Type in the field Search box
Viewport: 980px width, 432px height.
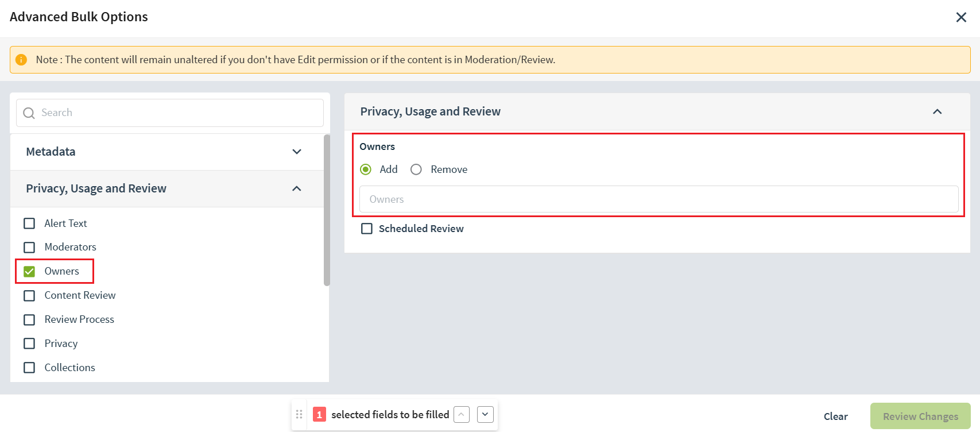(x=170, y=113)
